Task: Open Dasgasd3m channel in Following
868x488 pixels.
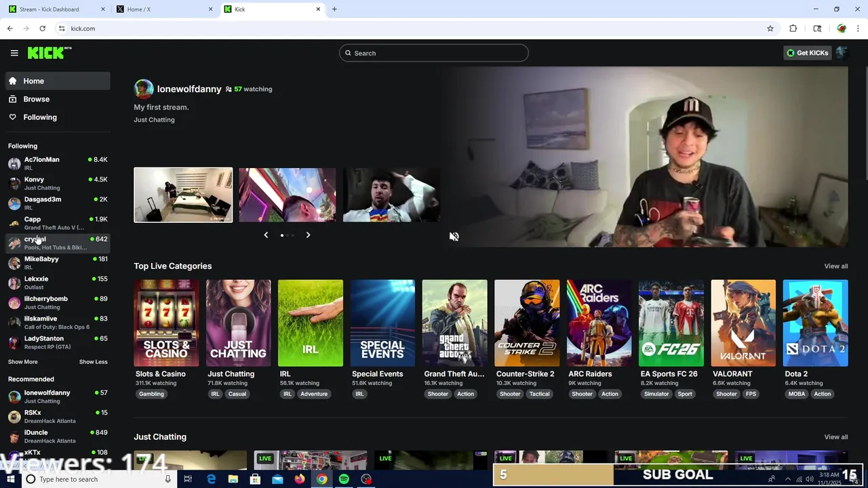Action: coord(58,203)
